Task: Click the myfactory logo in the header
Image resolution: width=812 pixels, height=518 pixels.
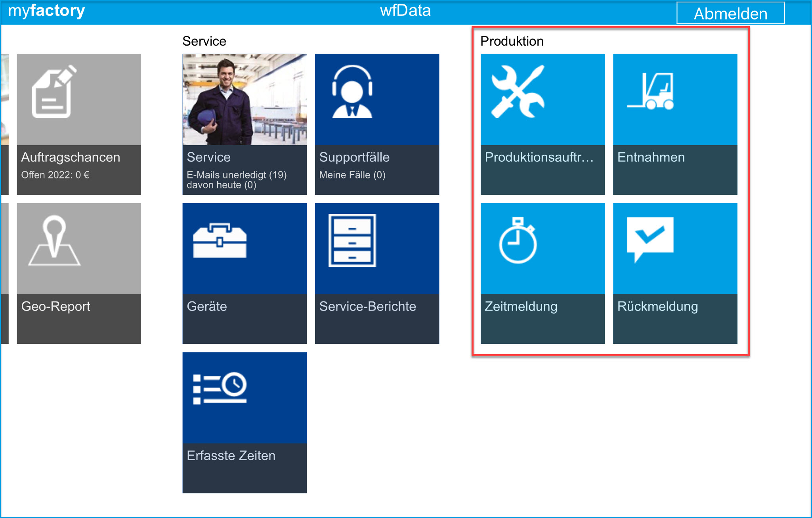Action: click(46, 11)
